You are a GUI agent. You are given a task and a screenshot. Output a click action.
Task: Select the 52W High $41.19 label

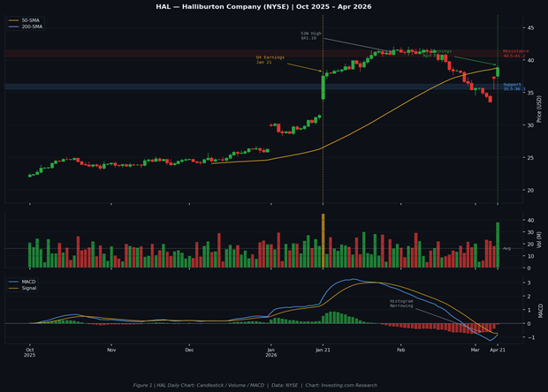coord(308,36)
